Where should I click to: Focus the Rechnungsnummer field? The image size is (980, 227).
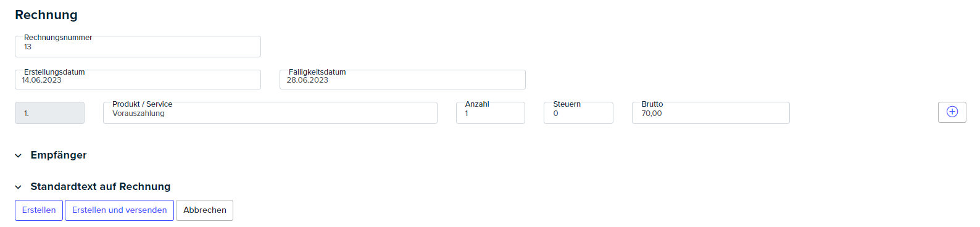[138, 46]
